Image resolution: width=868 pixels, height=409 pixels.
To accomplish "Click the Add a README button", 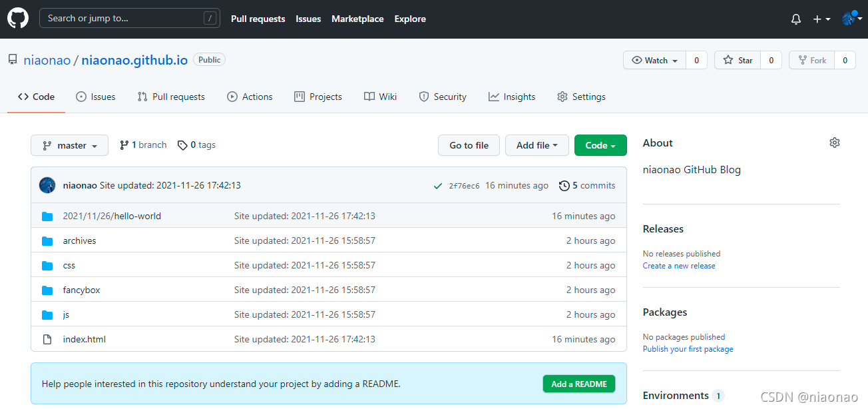I will click(x=579, y=384).
